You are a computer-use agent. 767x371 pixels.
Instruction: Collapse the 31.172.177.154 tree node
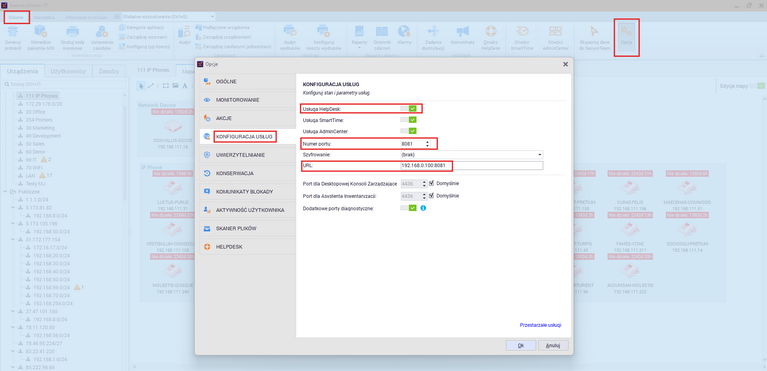[x=13, y=240]
